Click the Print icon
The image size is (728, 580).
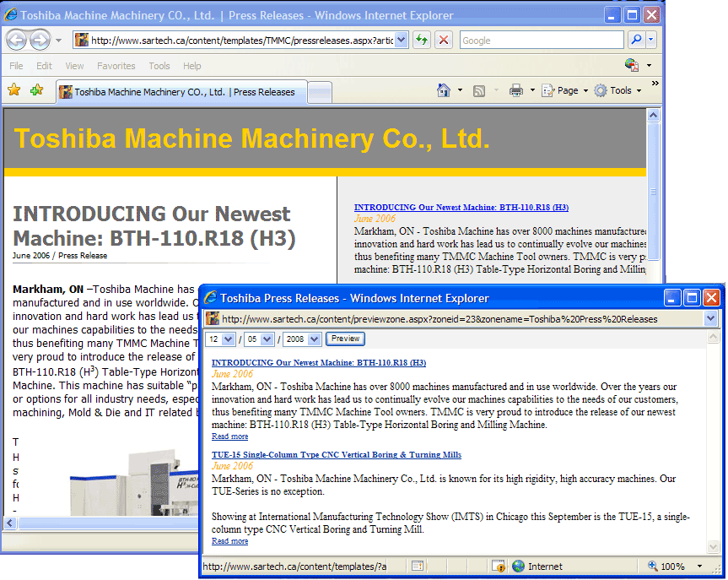pos(515,90)
